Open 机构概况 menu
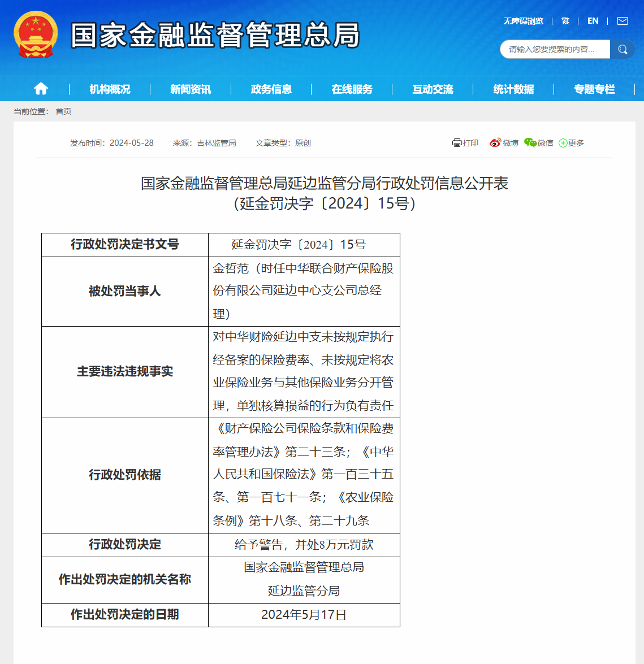The height and width of the screenshot is (664, 644). click(x=110, y=89)
